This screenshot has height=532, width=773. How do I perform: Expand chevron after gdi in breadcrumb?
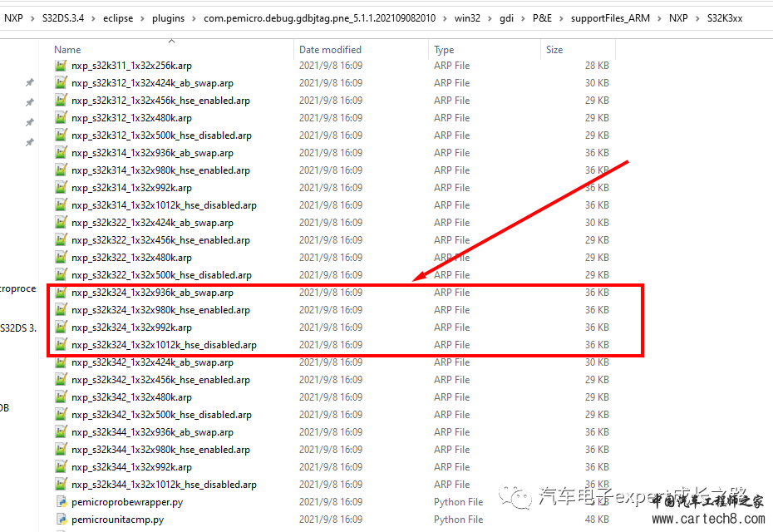pyautogui.click(x=523, y=19)
